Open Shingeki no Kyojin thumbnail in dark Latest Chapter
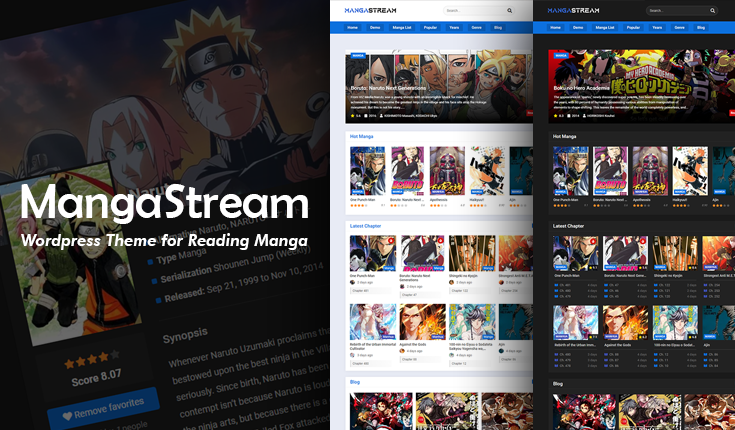Viewport: 735px width, 430px height. 675,253
